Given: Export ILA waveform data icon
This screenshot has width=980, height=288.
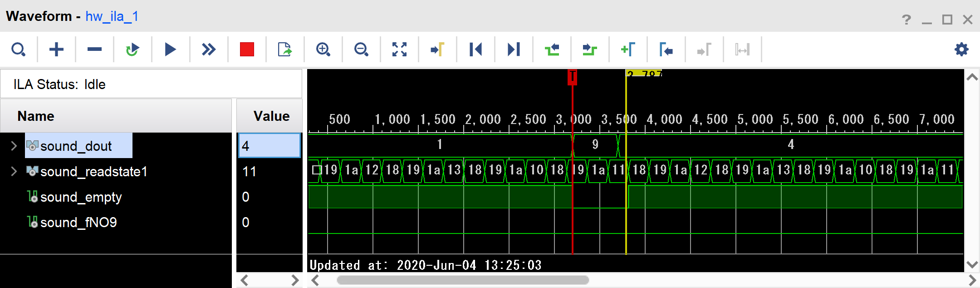Looking at the screenshot, I should [x=285, y=49].
